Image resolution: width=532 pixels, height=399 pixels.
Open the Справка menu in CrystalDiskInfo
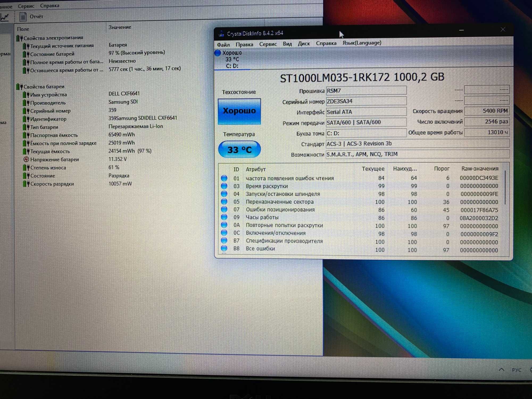click(x=326, y=43)
